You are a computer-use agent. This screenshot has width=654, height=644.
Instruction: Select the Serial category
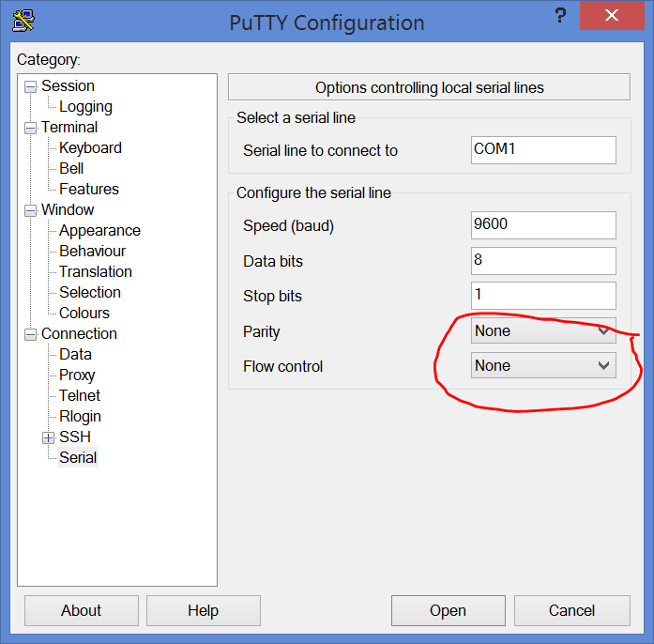click(x=78, y=458)
